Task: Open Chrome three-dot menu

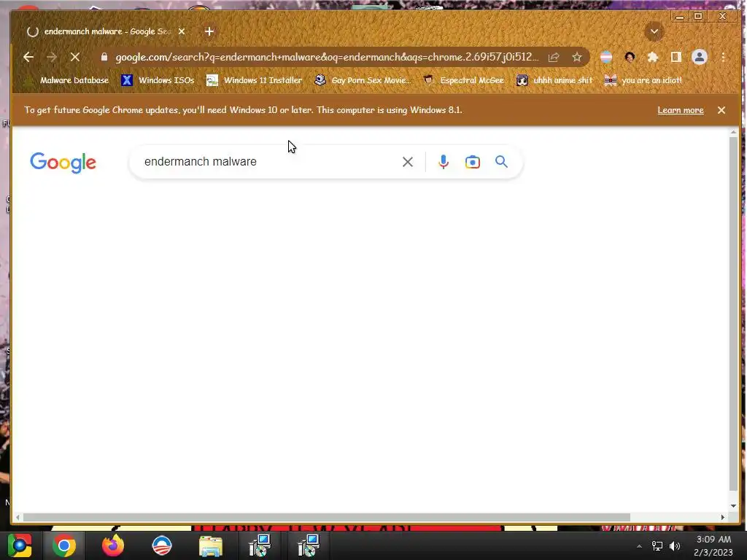Action: pos(723,57)
